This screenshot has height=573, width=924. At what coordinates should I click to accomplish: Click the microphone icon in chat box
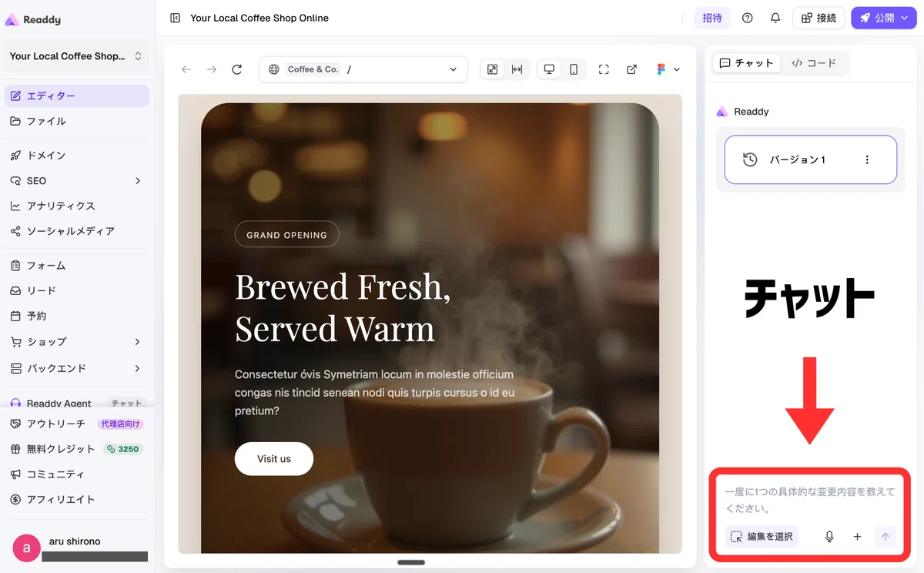pyautogui.click(x=829, y=537)
